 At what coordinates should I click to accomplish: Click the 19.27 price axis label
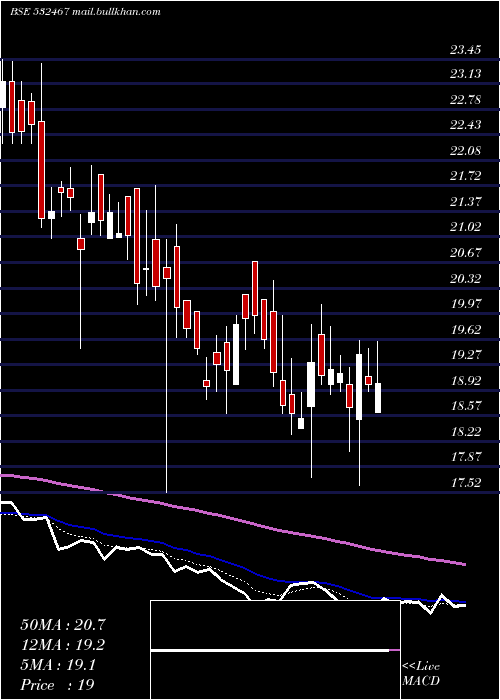pos(466,355)
